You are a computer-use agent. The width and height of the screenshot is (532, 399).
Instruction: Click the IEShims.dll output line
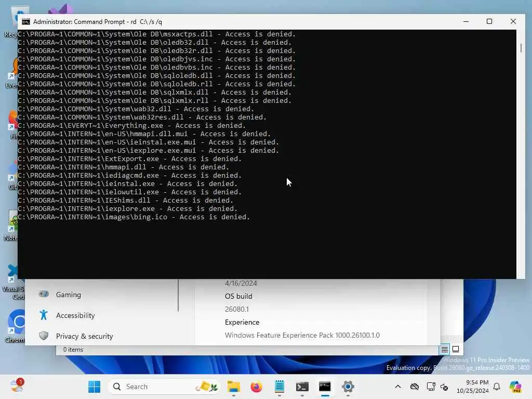126,201
